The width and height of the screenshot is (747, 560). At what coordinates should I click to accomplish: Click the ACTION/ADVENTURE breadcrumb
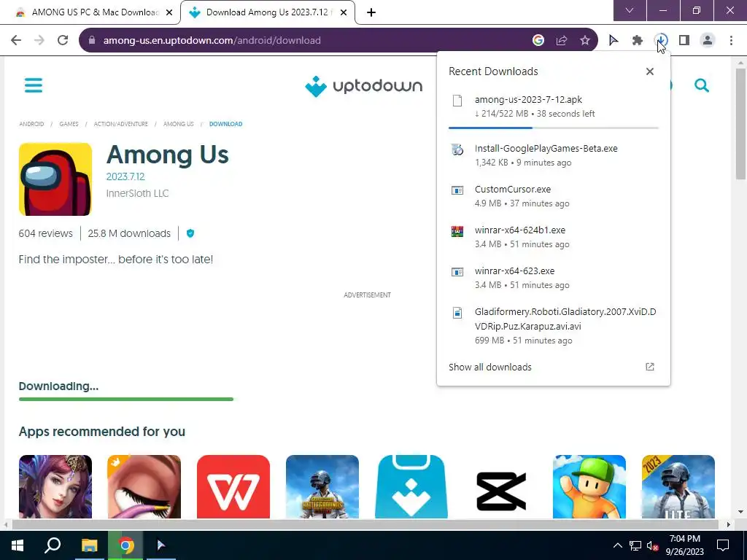coord(121,124)
